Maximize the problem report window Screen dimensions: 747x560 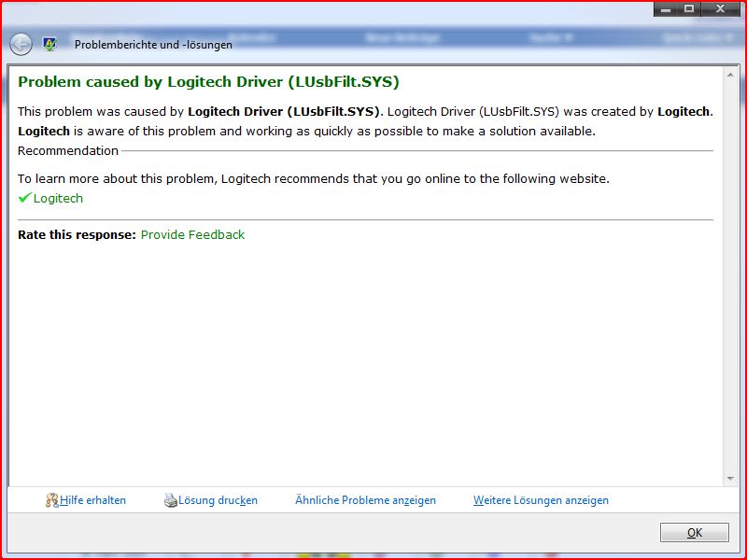pyautogui.click(x=690, y=8)
